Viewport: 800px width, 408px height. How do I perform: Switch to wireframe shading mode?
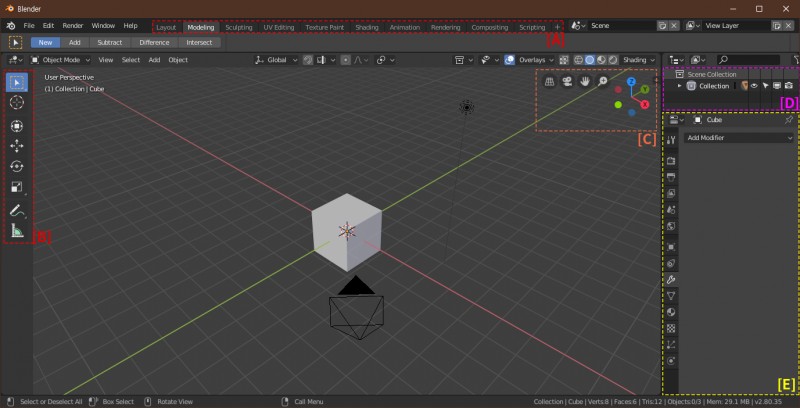pyautogui.click(x=579, y=60)
